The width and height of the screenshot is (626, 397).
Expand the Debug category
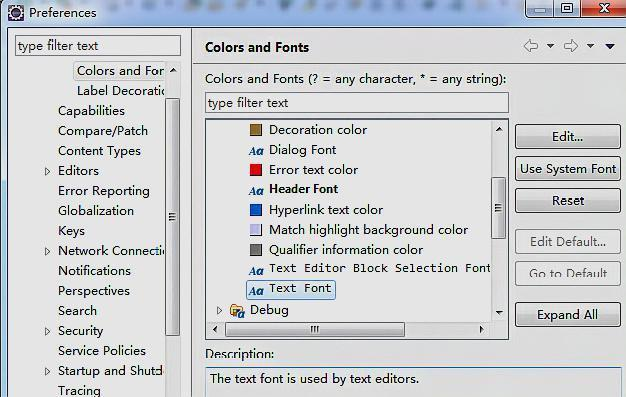coord(219,310)
